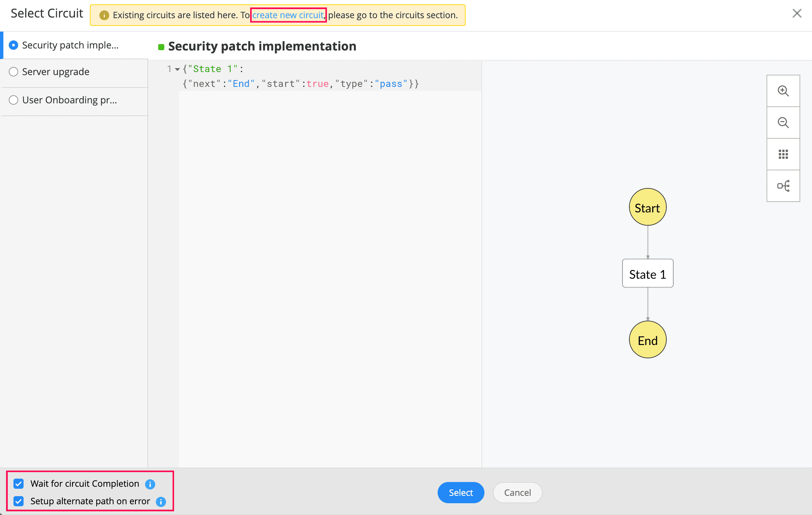Select the Server upgrade radio option

pos(13,72)
